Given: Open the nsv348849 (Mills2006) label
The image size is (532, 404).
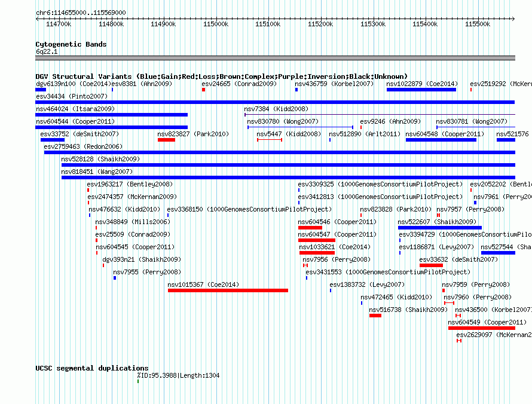Looking at the screenshot, I should (x=133, y=222).
